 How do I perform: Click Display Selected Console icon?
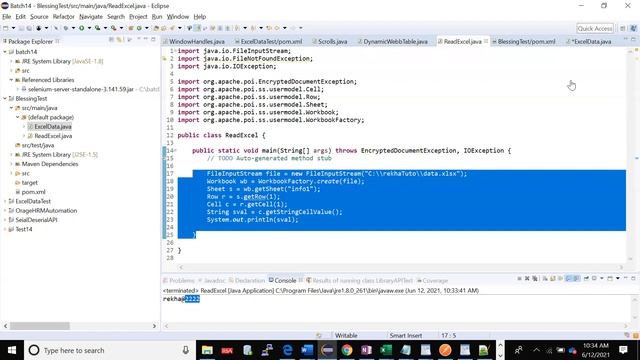(x=594, y=278)
